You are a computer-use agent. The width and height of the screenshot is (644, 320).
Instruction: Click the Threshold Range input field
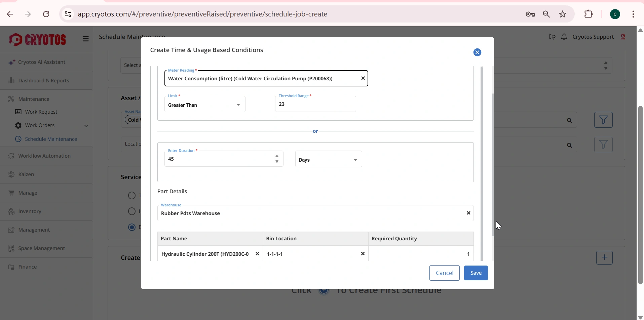(x=315, y=104)
